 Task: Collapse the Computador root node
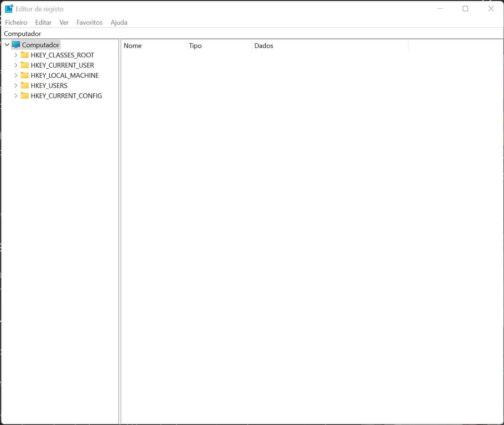7,45
